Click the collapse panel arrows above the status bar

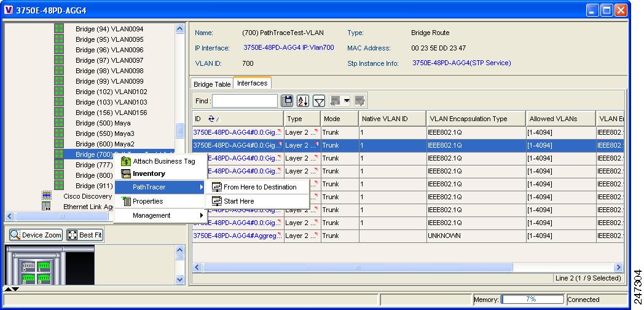[x=11, y=289]
